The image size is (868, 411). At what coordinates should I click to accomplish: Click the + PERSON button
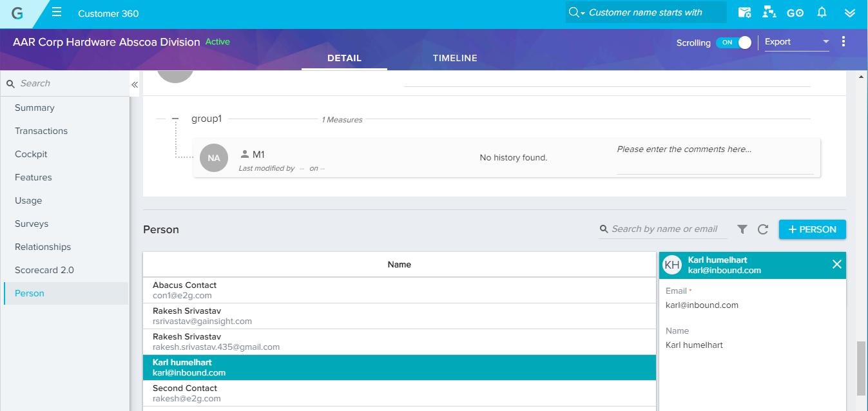click(813, 229)
